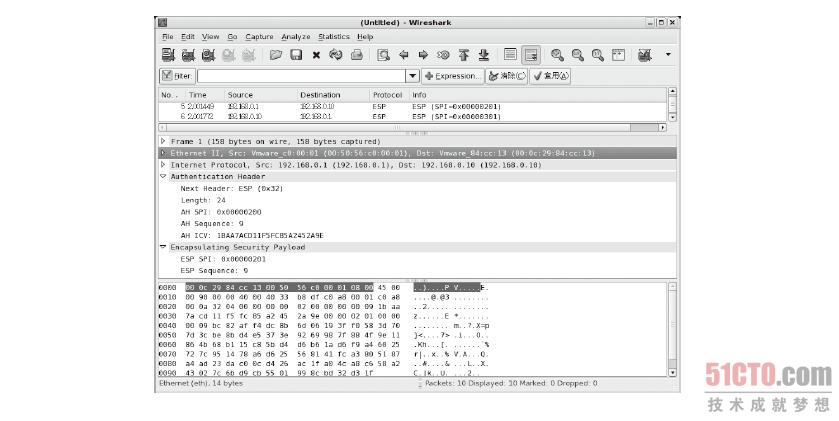
Task: Click the Filter button
Action: tap(177, 76)
